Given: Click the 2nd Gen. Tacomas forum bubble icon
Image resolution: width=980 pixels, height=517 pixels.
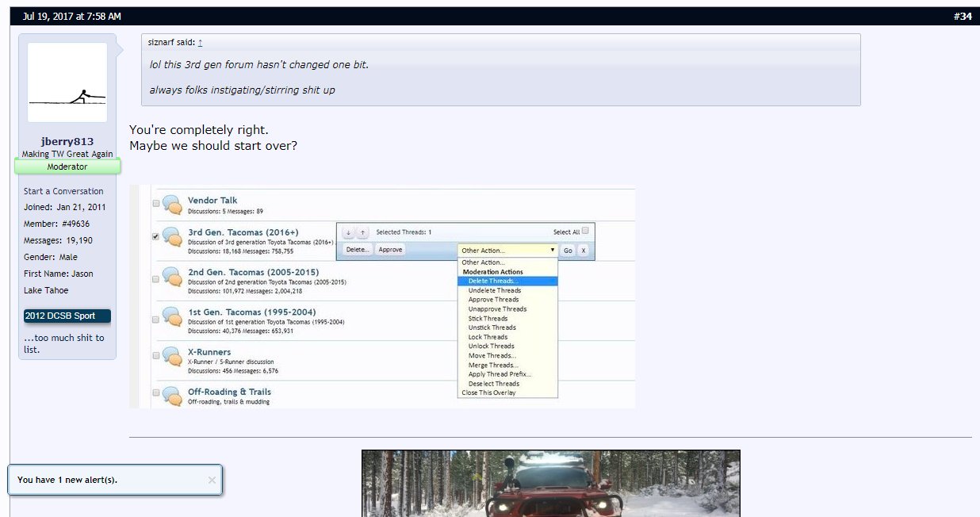Looking at the screenshot, I should pyautogui.click(x=172, y=278).
